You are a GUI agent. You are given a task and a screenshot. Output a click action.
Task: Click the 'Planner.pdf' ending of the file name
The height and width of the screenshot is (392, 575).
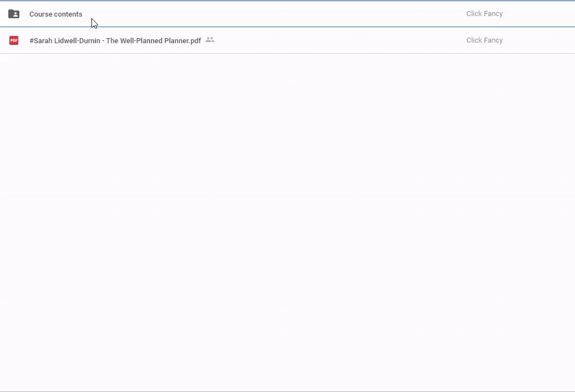[183, 40]
